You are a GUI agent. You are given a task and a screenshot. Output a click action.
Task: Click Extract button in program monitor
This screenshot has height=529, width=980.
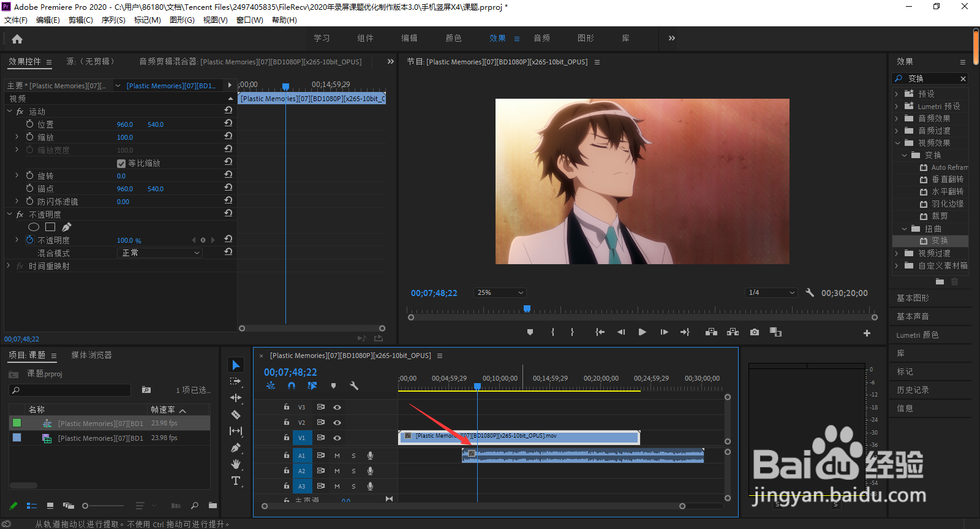tap(733, 332)
